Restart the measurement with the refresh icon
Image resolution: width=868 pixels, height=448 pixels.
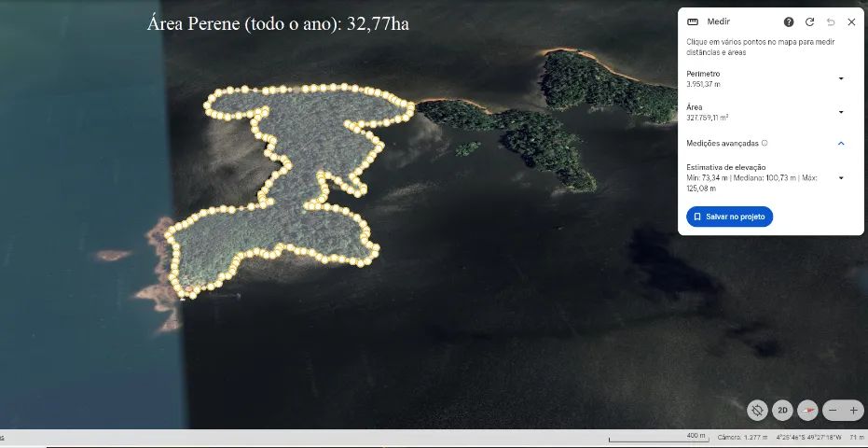[x=809, y=21]
